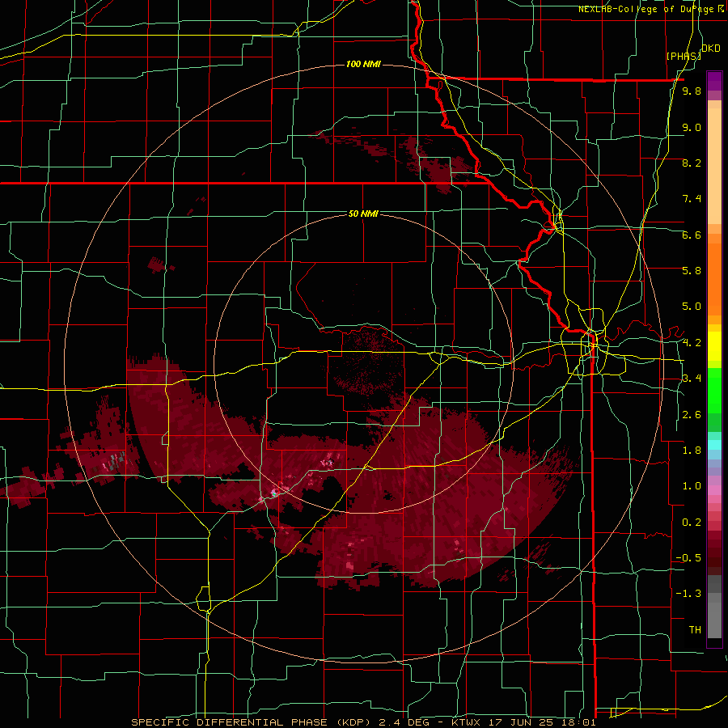Viewport: 728px width, 728px height.
Task: Click the Specific Differential Phase KTWX caption
Action: point(363,722)
